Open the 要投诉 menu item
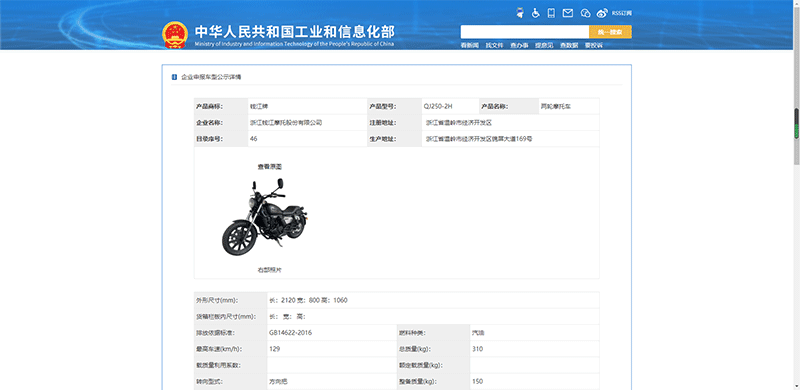The image size is (800, 390). 593,45
